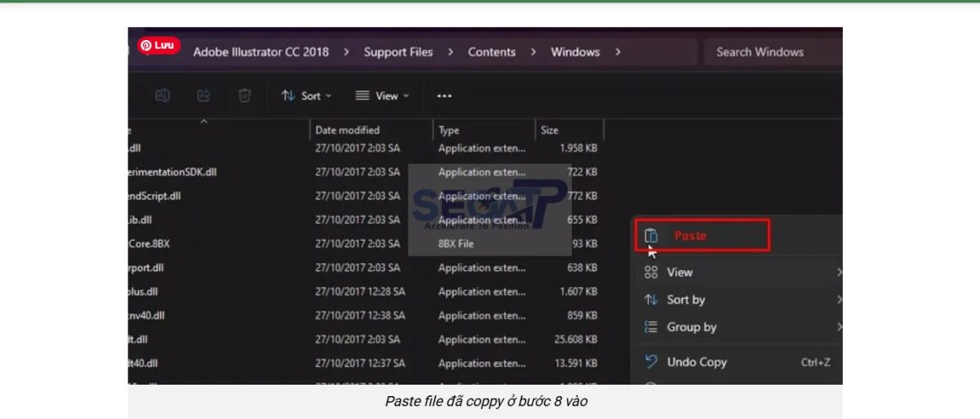
Task: Expand chevron after Support Files breadcrumb
Action: coord(451,51)
